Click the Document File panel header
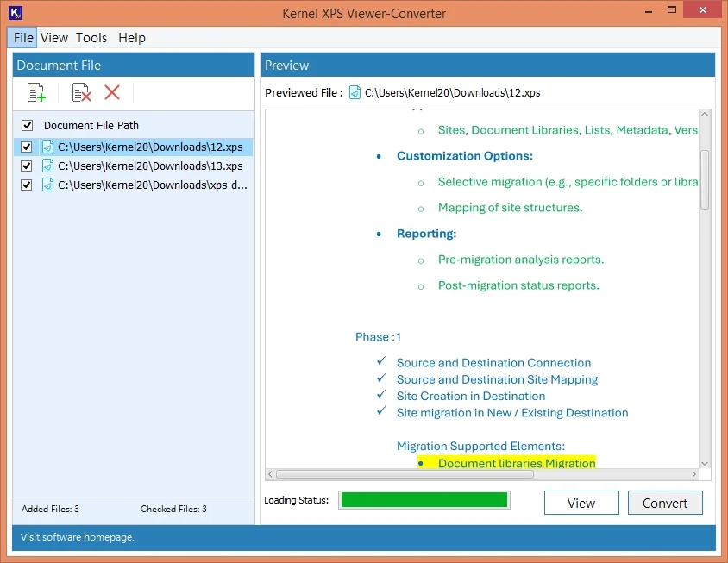Screen dimensions: 728x563 coord(134,65)
